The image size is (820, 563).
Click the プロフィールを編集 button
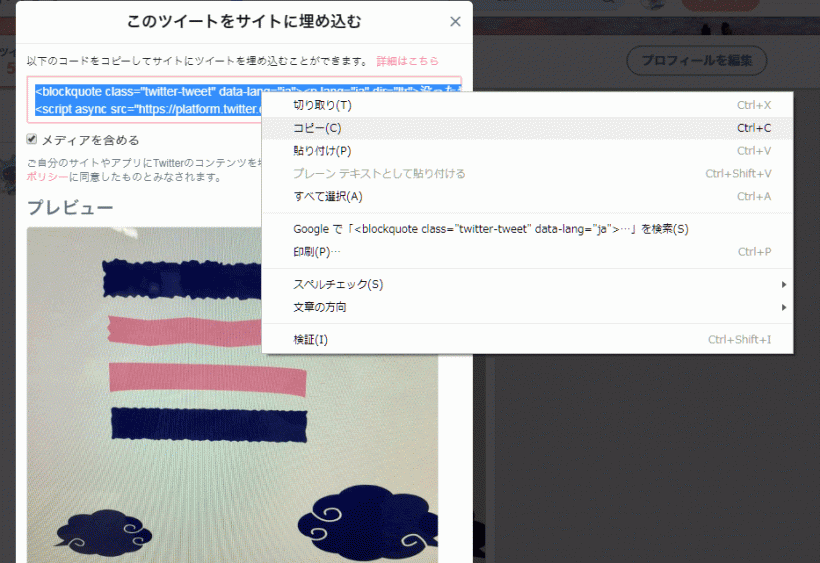696,61
